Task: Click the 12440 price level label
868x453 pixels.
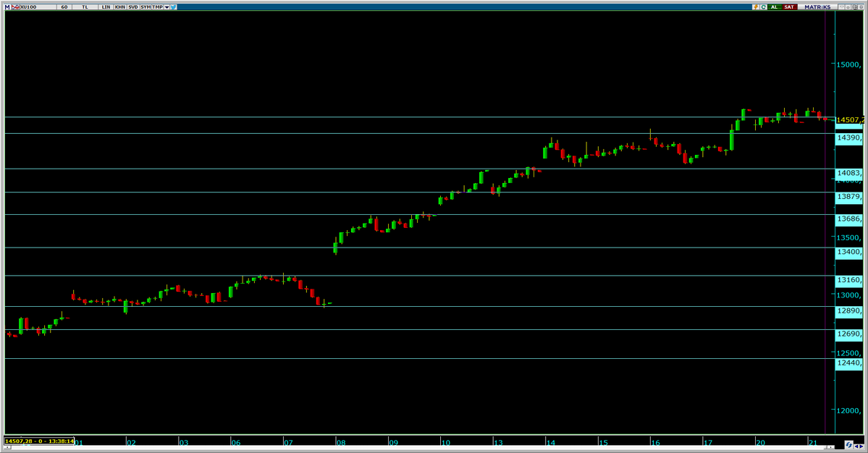Action: point(848,363)
